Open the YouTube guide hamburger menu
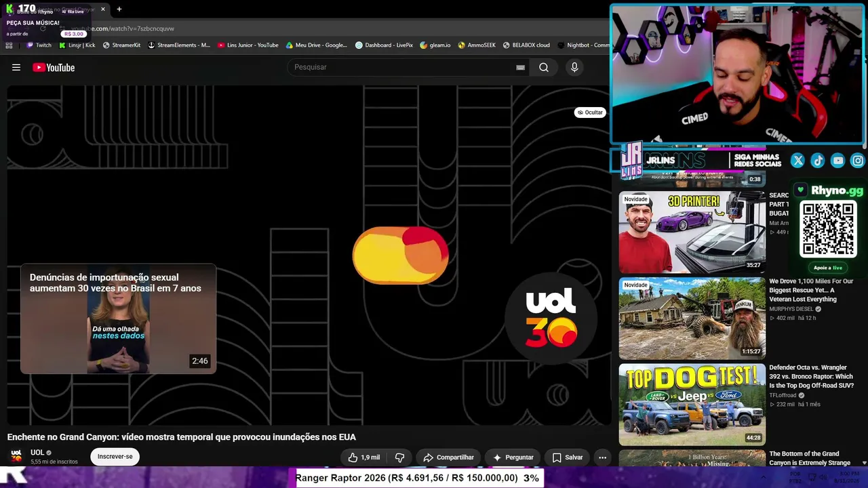Screen dimensions: 868x488 point(16,67)
